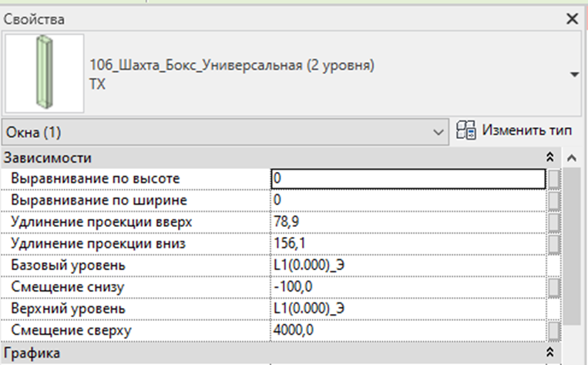
Task: Open the Базовый уровень value L1(0.000)_Э
Action: coord(408,265)
